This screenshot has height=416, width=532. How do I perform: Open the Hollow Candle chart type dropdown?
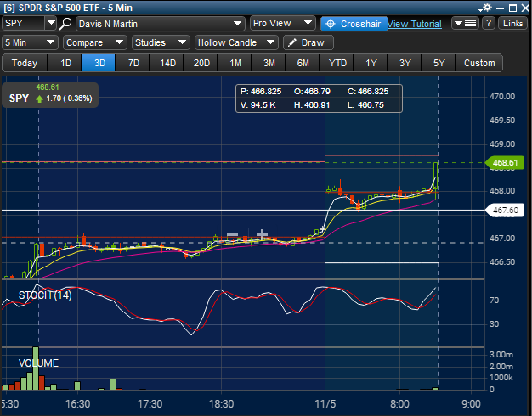(236, 42)
